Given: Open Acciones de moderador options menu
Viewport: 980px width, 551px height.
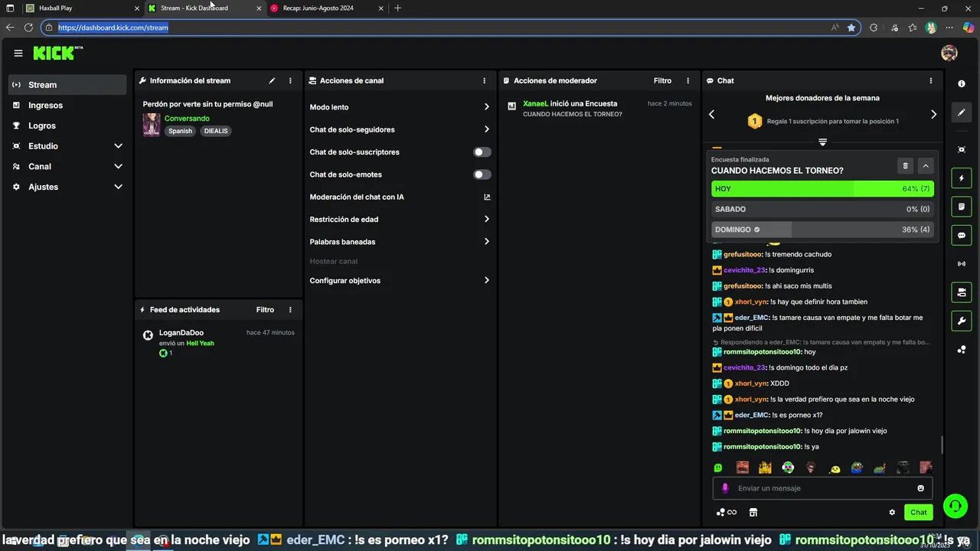Looking at the screenshot, I should [688, 80].
